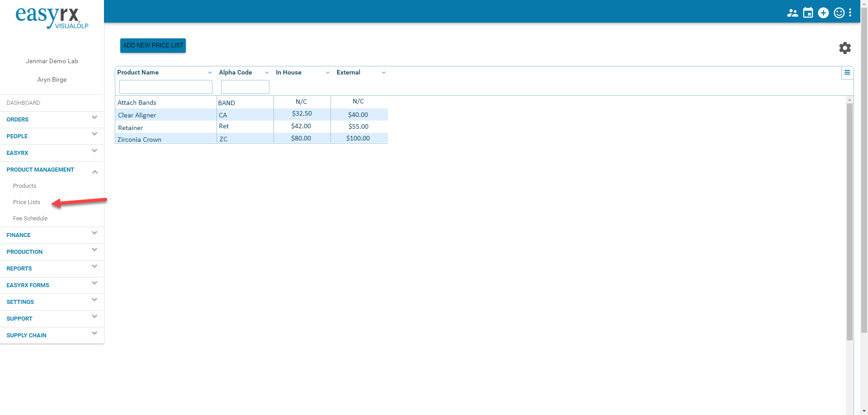This screenshot has width=868, height=415.
Task: Click the CA alpha code cell
Action: [223, 115]
